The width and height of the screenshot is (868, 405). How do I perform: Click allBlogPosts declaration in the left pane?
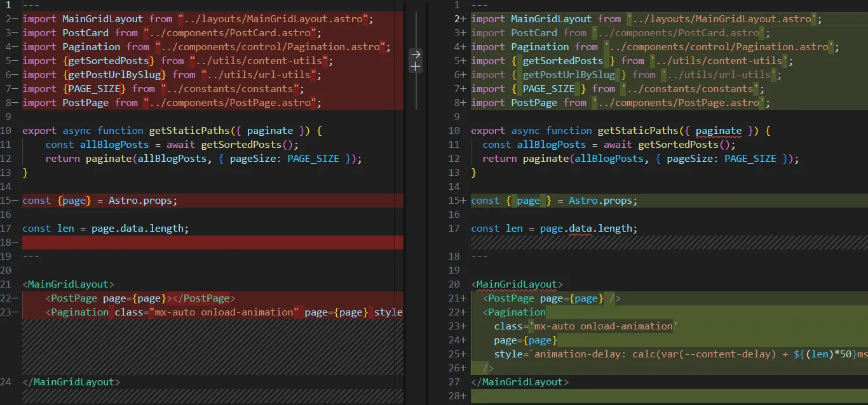(114, 145)
